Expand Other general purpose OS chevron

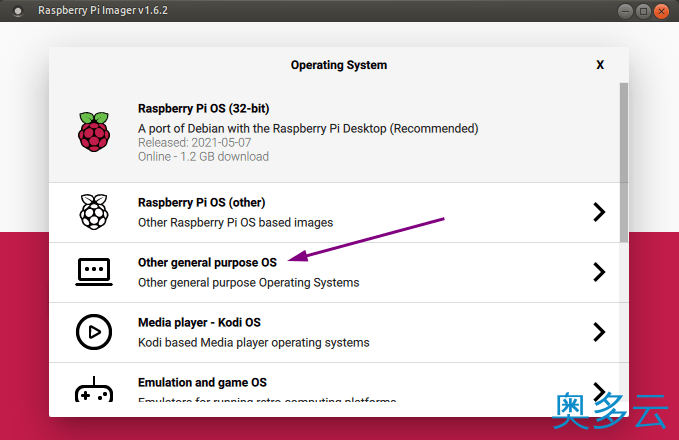[x=599, y=272]
